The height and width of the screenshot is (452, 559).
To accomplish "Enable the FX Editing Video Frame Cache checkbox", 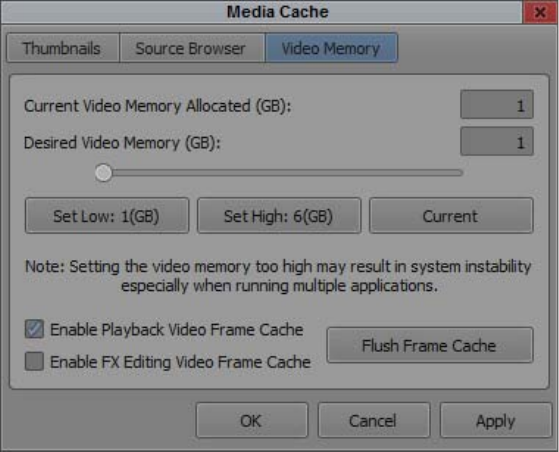I will 34,361.
